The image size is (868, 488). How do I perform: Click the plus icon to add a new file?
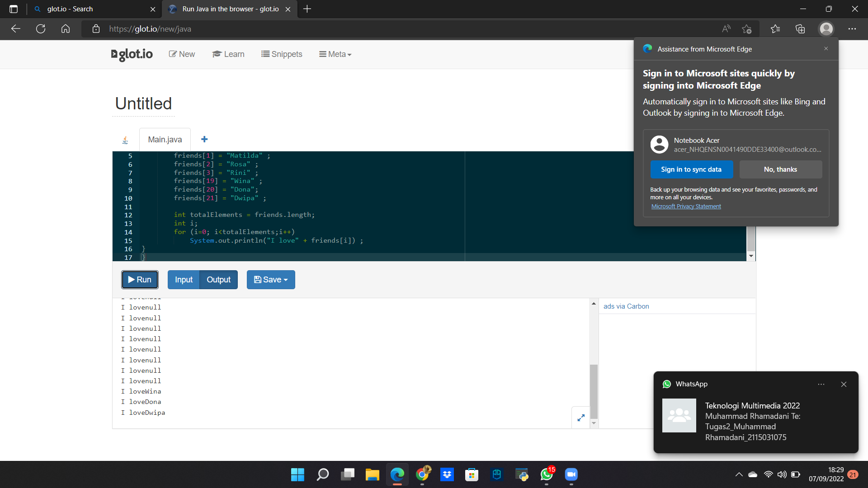coord(204,139)
